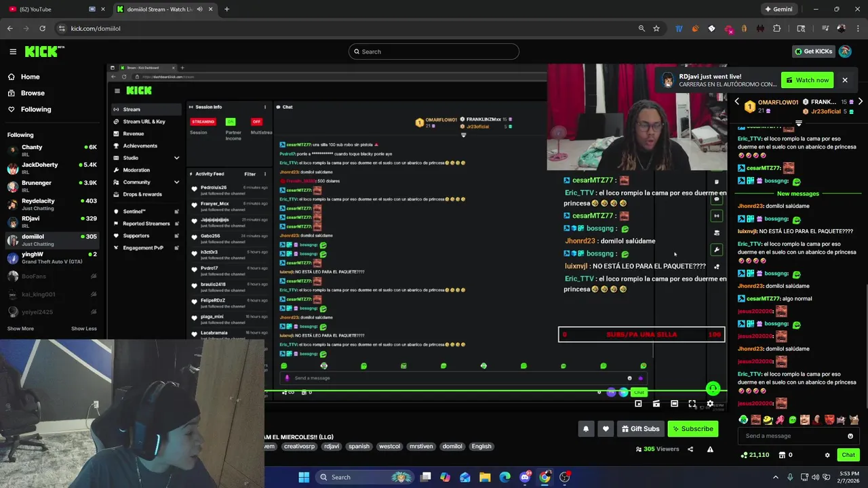Click Watch now on RDjavi notification

[807, 80]
